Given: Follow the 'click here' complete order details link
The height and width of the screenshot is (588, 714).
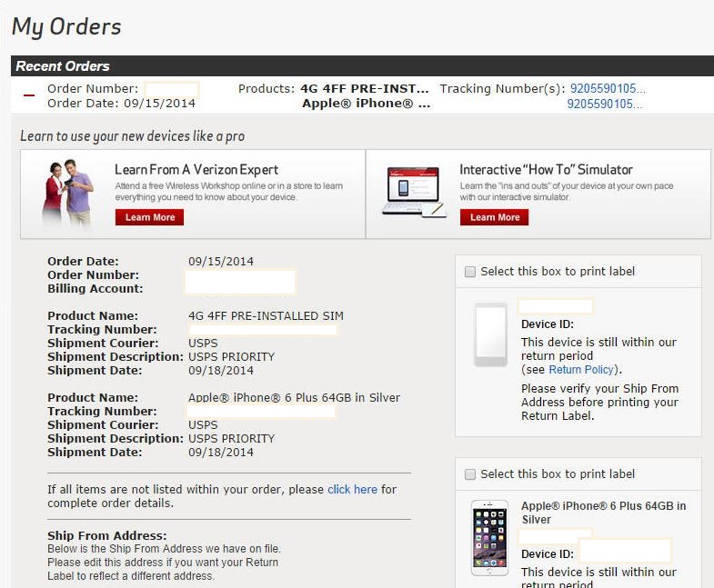Looking at the screenshot, I should 352,489.
